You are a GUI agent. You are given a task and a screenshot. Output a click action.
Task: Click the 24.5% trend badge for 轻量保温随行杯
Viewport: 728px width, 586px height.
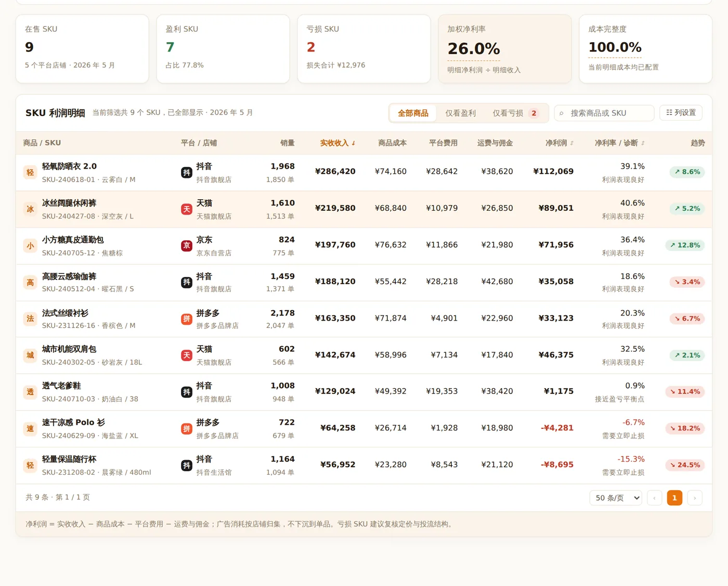point(685,465)
